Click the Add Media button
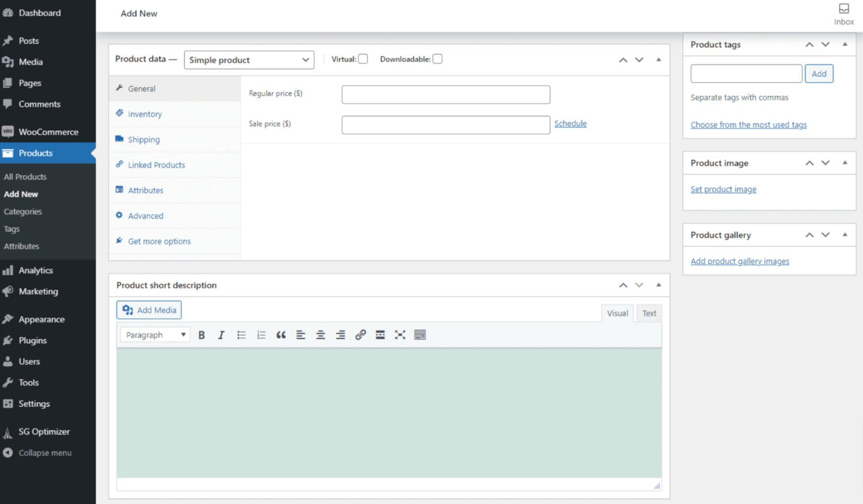The image size is (863, 504). pos(149,309)
